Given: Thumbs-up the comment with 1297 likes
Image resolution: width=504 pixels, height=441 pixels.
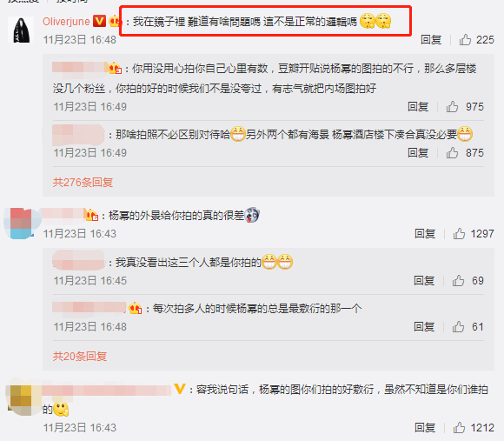Looking at the screenshot, I should tap(459, 233).
